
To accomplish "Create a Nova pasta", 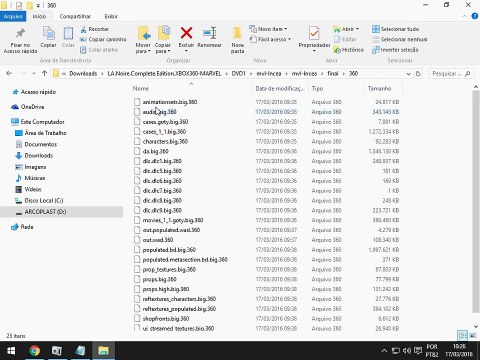I will 237,40.
